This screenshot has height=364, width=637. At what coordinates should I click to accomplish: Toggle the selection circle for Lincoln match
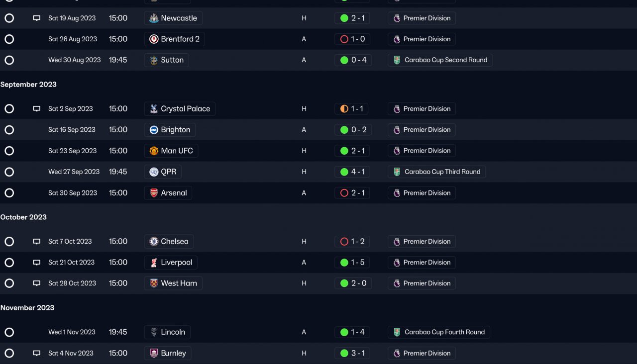coord(9,332)
